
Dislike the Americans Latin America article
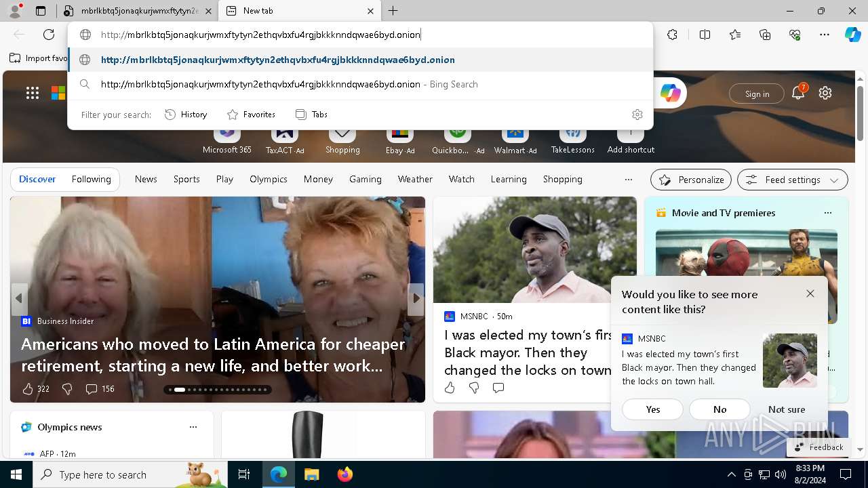tap(67, 389)
